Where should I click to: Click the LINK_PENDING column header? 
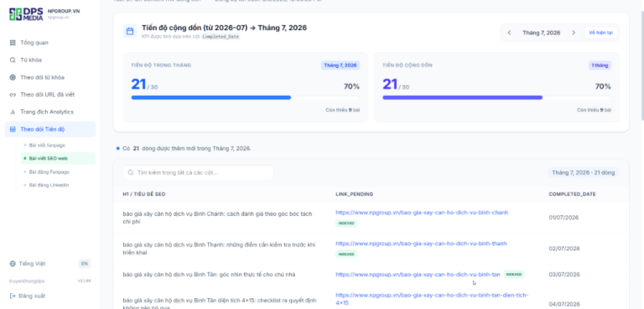[x=355, y=194]
